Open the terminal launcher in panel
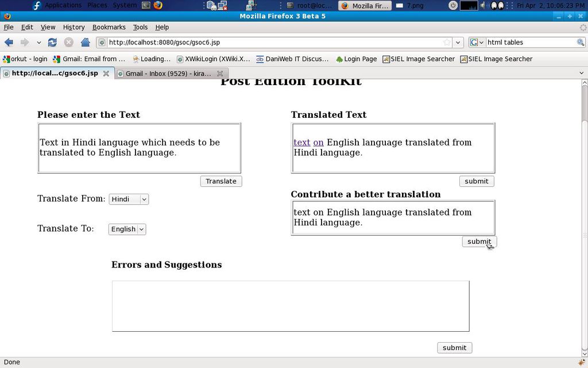 coord(146,5)
